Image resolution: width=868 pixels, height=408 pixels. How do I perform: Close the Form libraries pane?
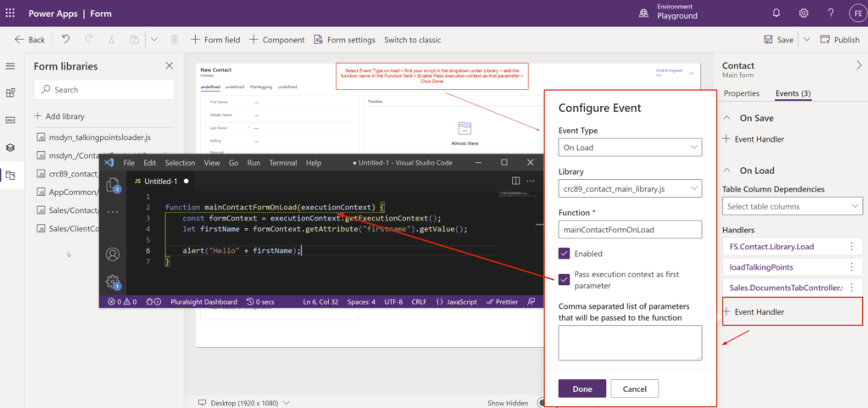click(x=170, y=66)
